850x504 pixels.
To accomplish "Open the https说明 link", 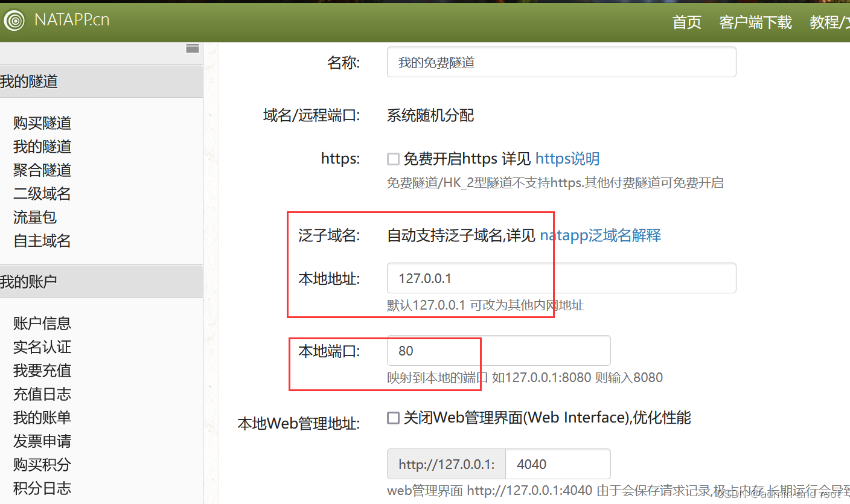I will tap(567, 158).
